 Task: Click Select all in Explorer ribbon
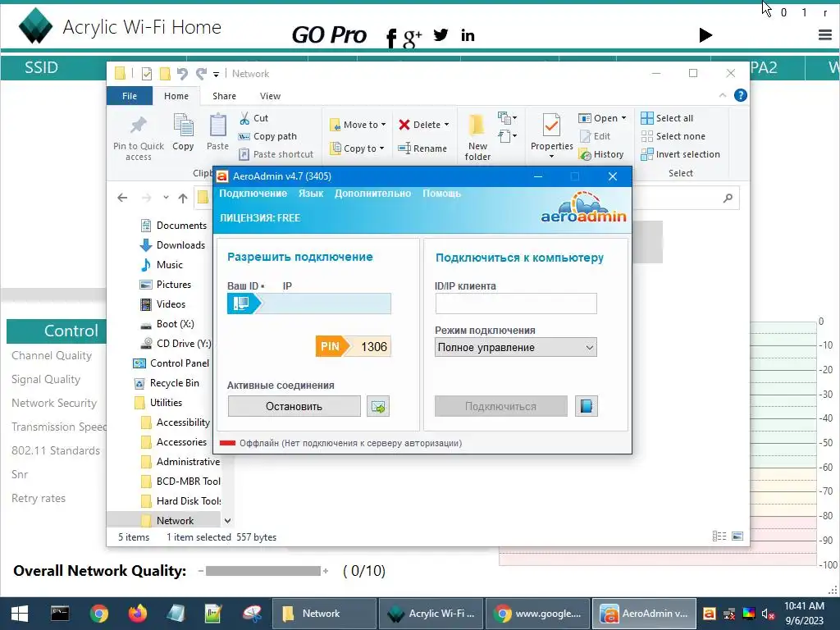point(667,118)
